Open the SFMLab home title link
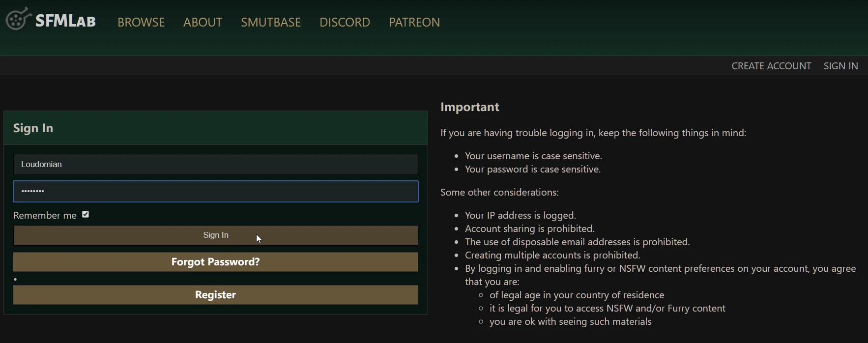The width and height of the screenshot is (868, 343). (65, 21)
